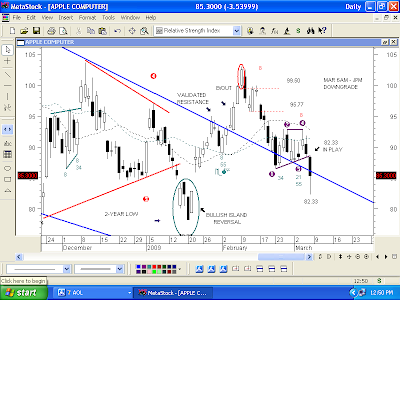This screenshot has width=400, height=400.
Task: Open the Window menu
Action: [130, 18]
